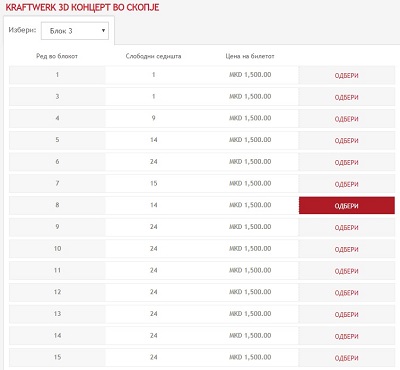Click ОДБЕРИ for row 3
Viewport: 400px width, 370px height.
(347, 97)
